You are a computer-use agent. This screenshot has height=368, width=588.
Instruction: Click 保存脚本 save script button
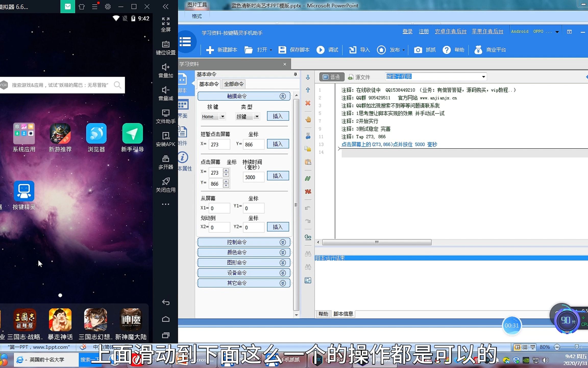click(294, 50)
